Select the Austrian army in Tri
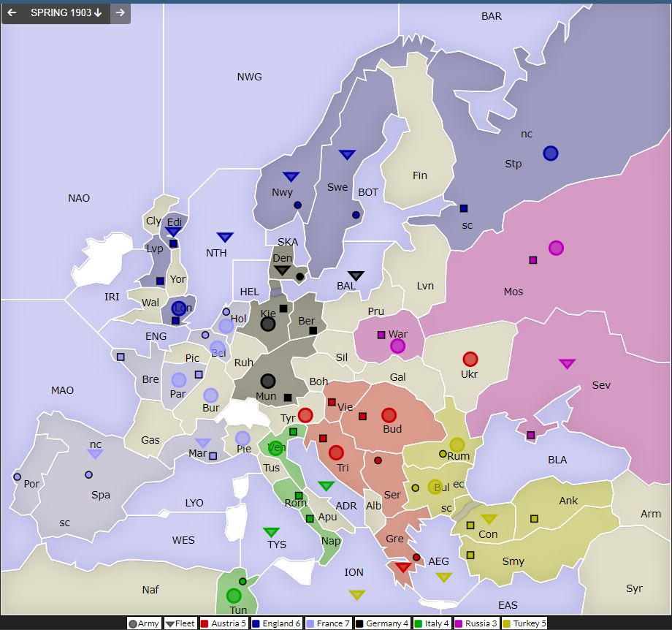 336,452
